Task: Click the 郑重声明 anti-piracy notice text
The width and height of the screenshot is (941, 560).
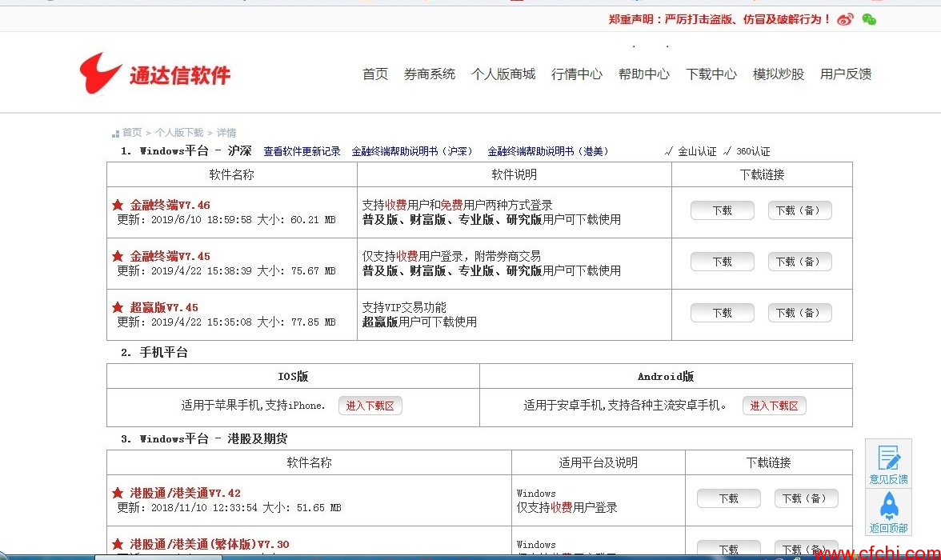Action: point(719,19)
